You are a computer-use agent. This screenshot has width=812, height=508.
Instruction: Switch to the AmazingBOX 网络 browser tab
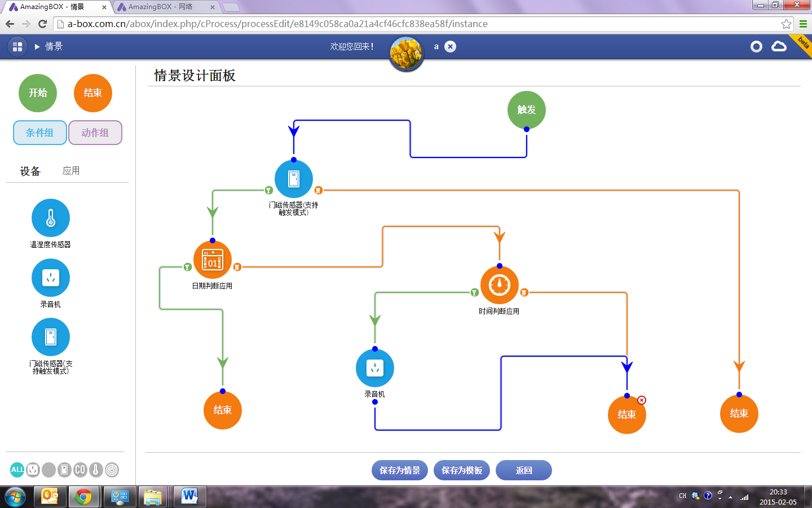(164, 7)
